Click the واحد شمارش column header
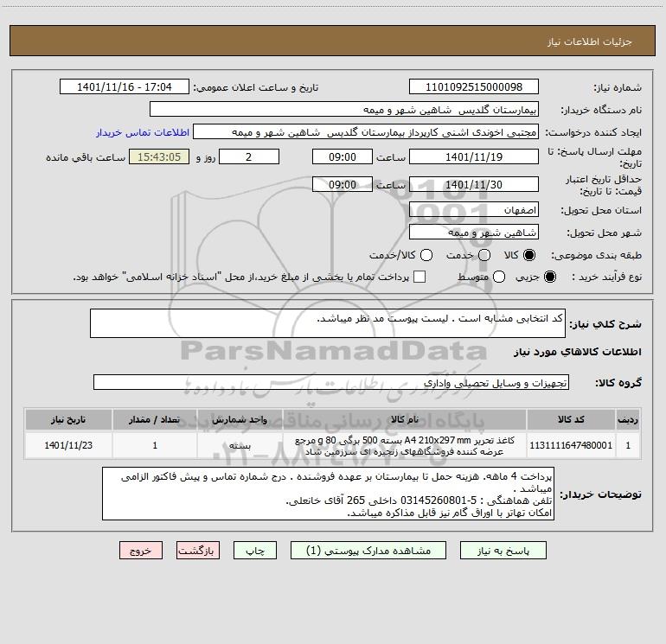Image resolution: width=666 pixels, height=644 pixels. (240, 419)
